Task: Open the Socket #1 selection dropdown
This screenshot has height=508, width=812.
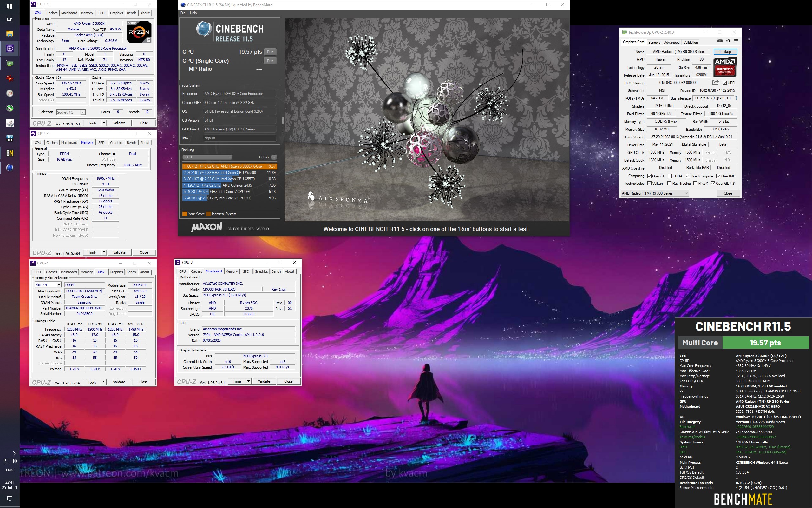Action: (x=71, y=112)
